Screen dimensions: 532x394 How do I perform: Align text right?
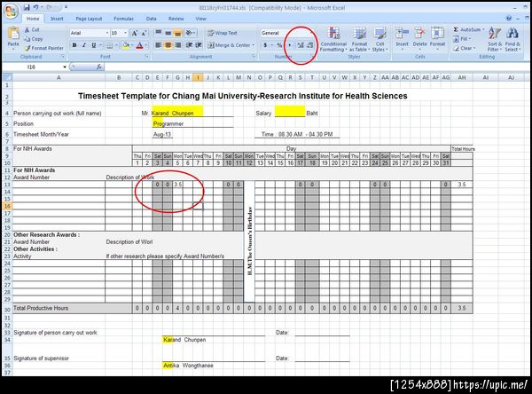(177, 45)
